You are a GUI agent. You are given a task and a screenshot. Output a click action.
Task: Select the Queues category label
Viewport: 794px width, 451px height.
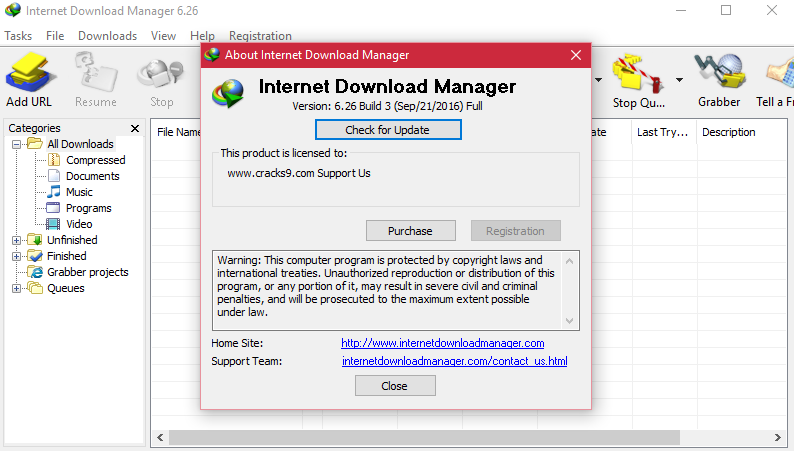[x=66, y=288]
